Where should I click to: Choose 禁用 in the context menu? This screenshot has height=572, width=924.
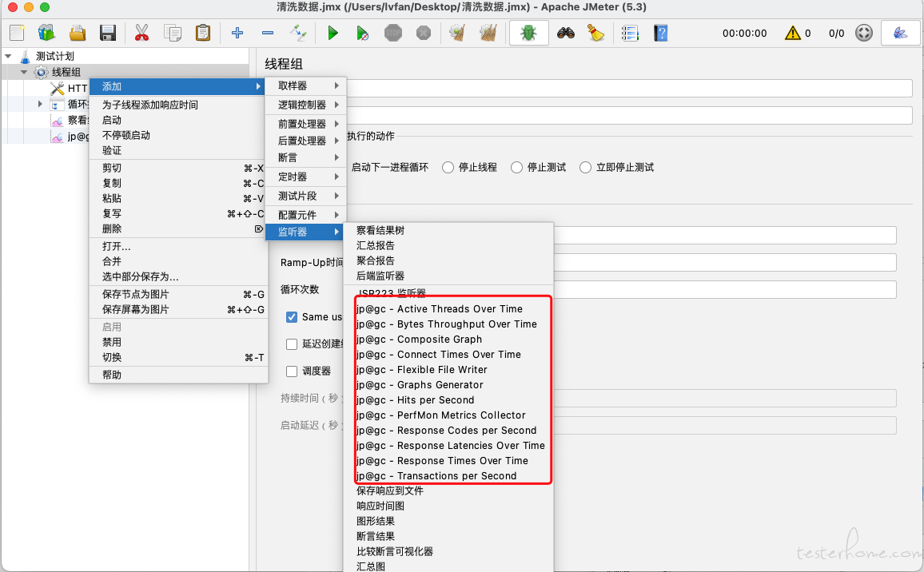[x=178, y=342]
